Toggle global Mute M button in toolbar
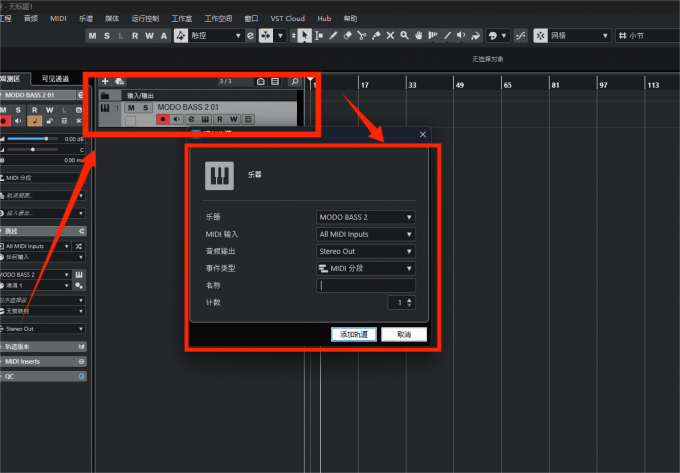Screen dimensions: 680x473 click(92, 36)
